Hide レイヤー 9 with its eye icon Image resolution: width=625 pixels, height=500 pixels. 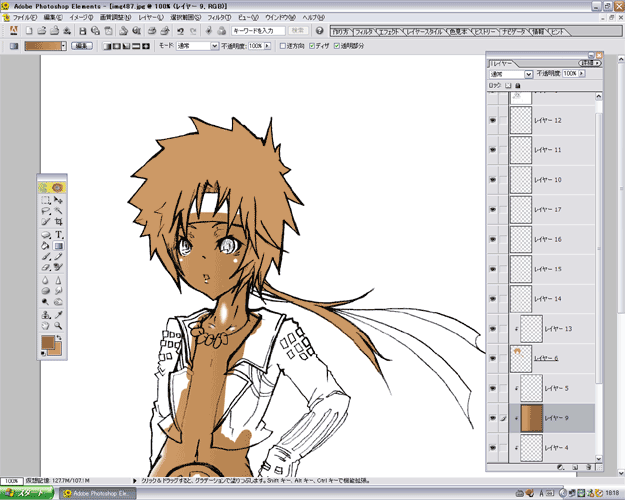pos(493,418)
